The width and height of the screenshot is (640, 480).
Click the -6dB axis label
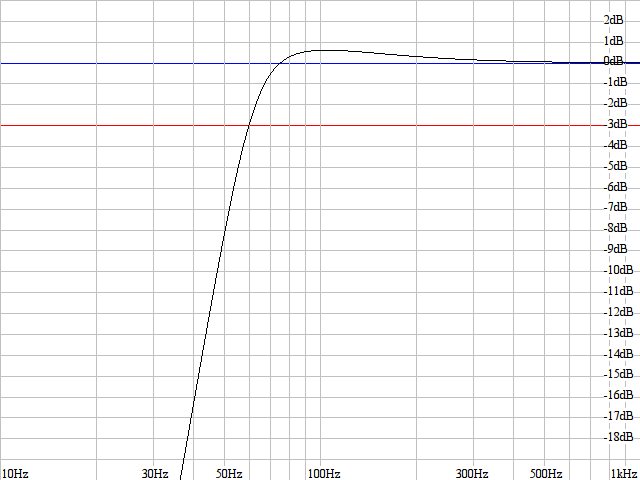pyautogui.click(x=615, y=187)
